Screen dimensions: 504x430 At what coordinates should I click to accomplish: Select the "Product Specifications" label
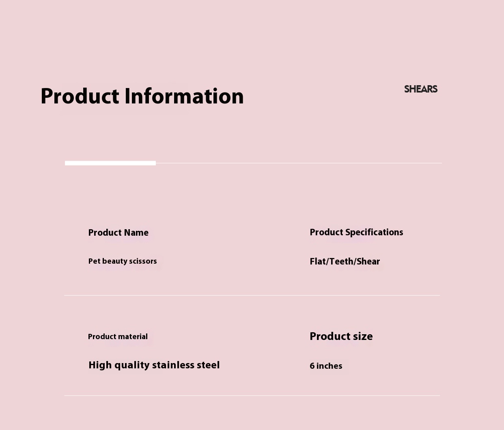click(x=356, y=232)
